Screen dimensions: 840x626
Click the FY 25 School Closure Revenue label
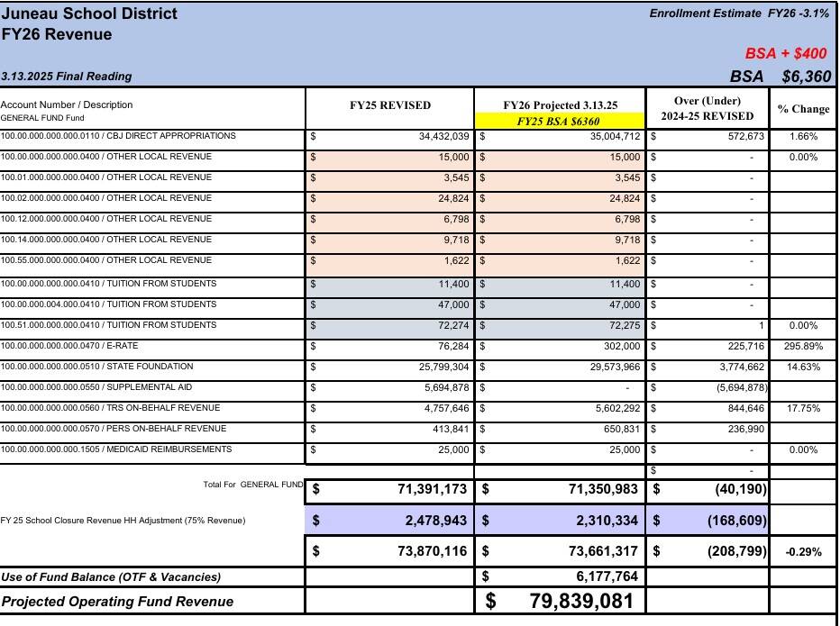point(123,521)
